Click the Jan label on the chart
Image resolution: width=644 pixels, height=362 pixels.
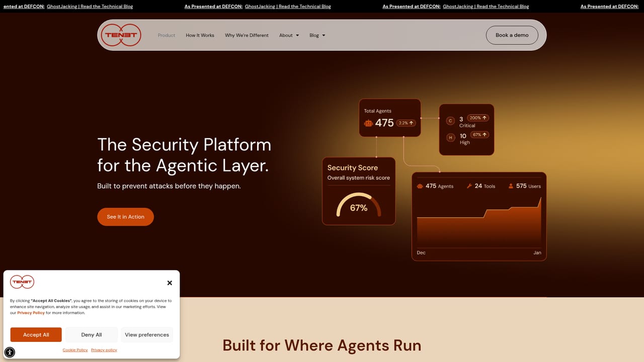point(537,252)
